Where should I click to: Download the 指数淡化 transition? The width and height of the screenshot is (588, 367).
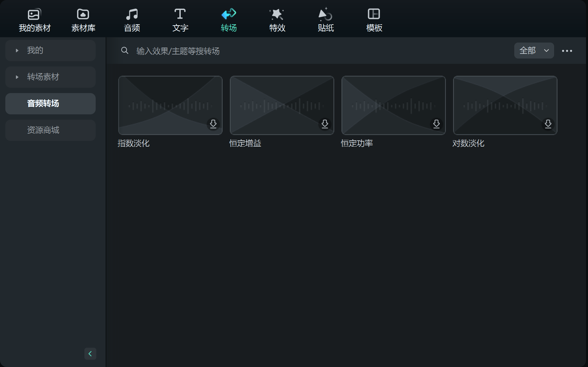coord(213,124)
